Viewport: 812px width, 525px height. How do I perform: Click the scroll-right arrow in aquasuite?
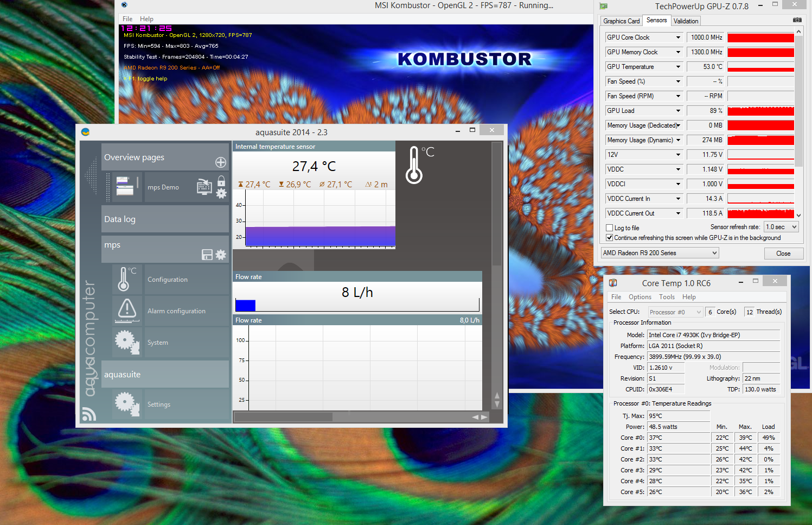(x=484, y=417)
